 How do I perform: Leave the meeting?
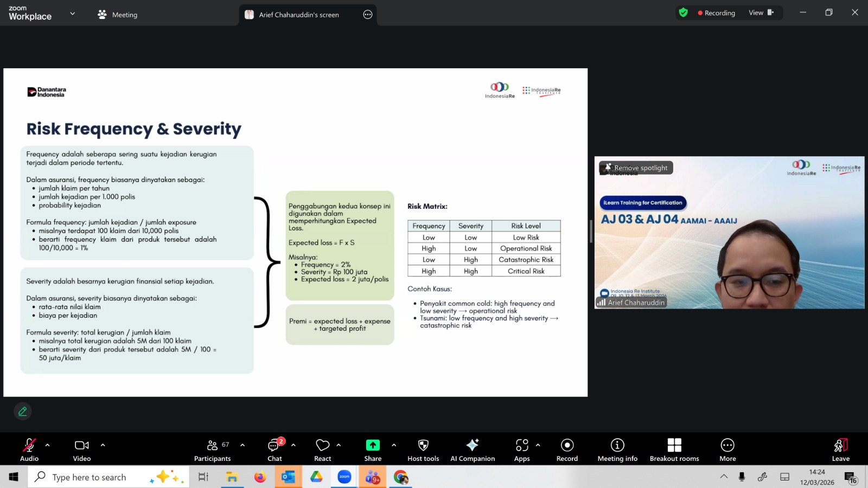coord(840,450)
